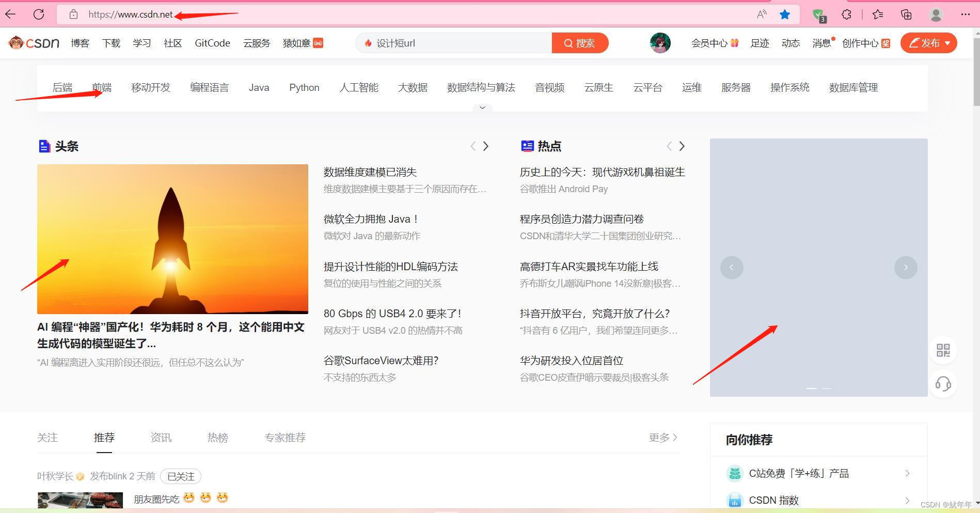Open the read aloud icon in address bar
The image size is (980, 513).
pos(762,14)
